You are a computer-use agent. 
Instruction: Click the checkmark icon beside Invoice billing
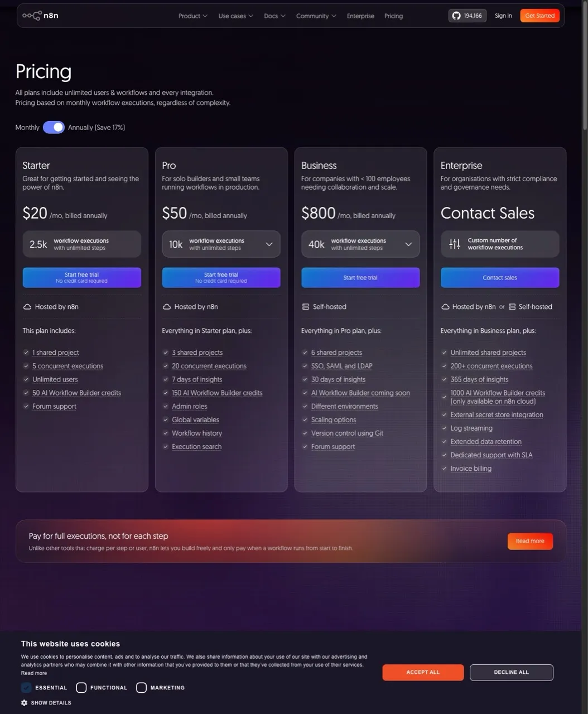[445, 469]
